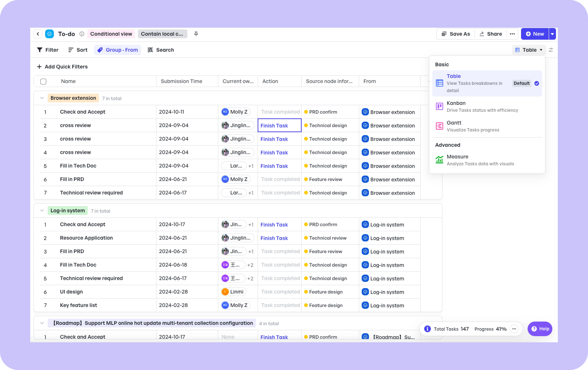Choose the Measure advanced view

point(487,160)
